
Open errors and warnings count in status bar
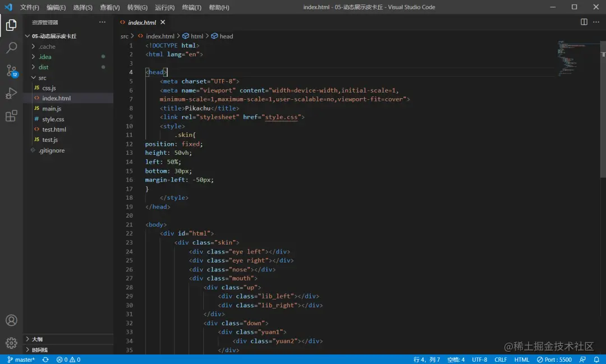[68, 360]
